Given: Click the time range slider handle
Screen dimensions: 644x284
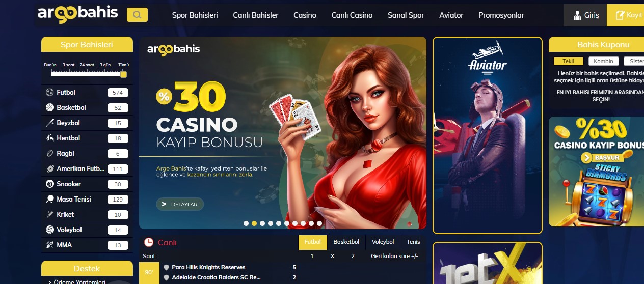Looking at the screenshot, I should coord(123,74).
